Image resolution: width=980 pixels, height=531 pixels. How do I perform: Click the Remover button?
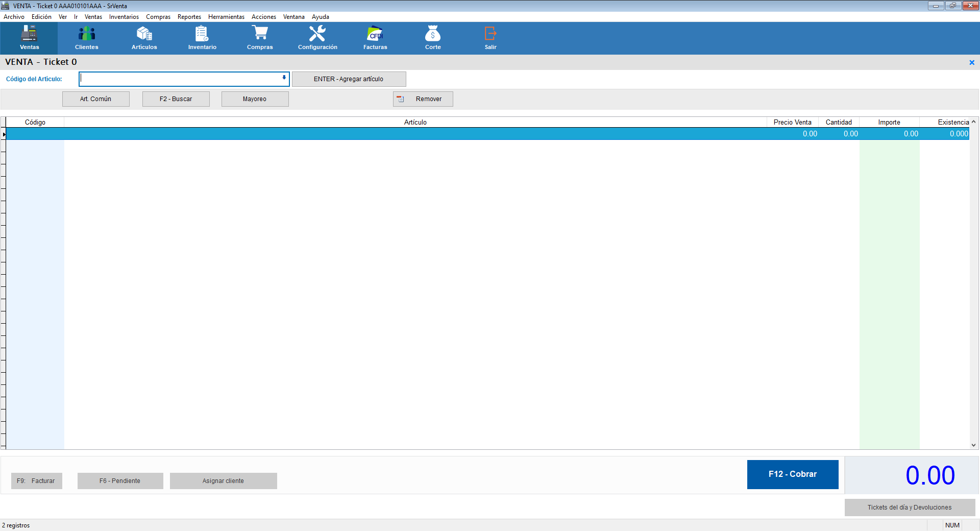click(x=423, y=99)
